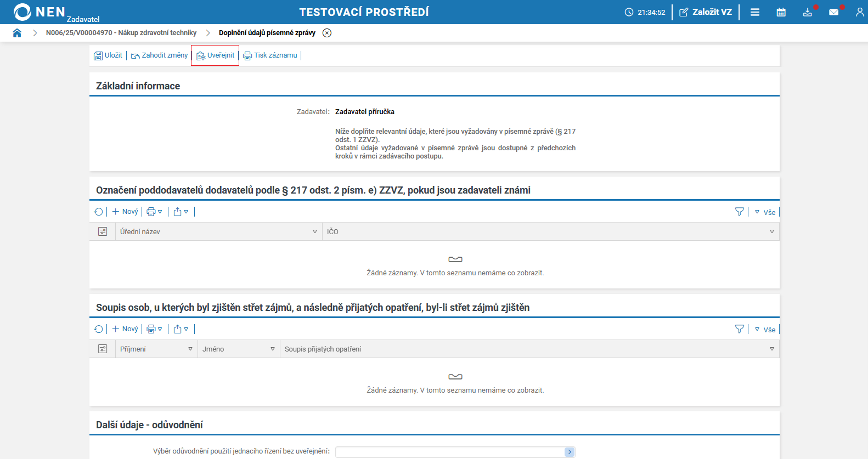Image resolution: width=868 pixels, height=459 pixels.
Task: Add new record via Nový in poddodavatelů section
Action: tap(125, 212)
